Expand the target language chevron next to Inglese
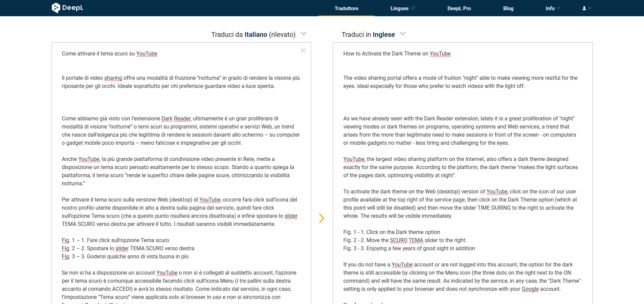This screenshot has height=304, width=644. [403, 34]
